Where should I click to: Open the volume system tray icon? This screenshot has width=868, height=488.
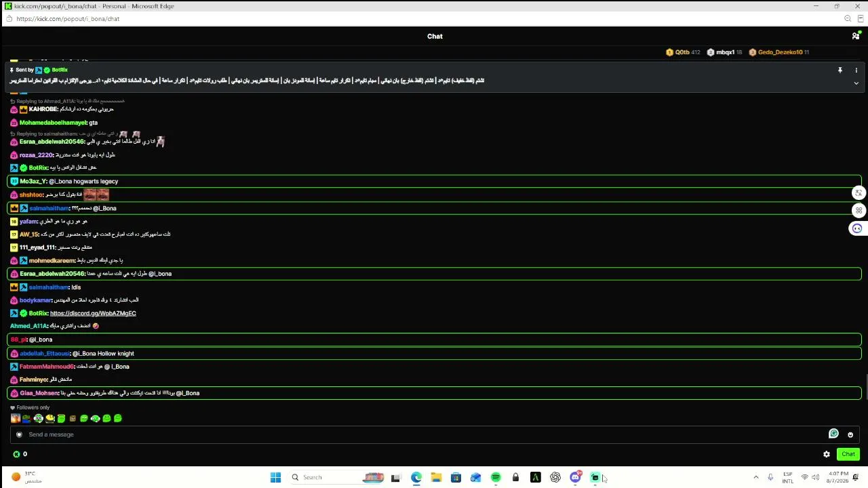815,477
